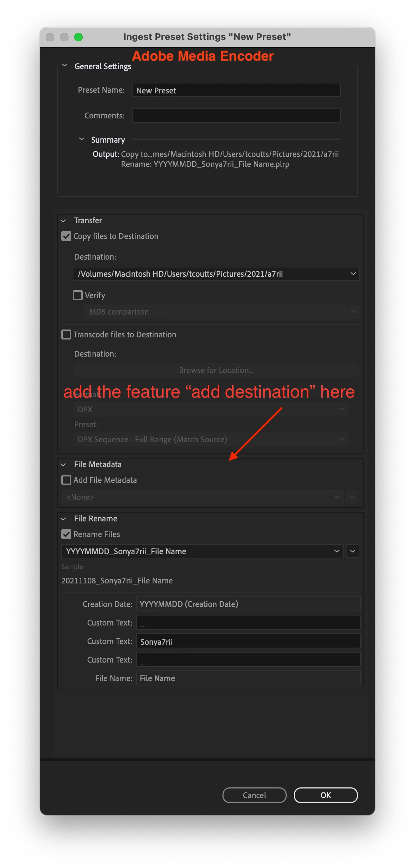The height and width of the screenshot is (868, 415).
Task: Click the sample name 20211108_Sonya7rii_File Name
Action: [117, 581]
